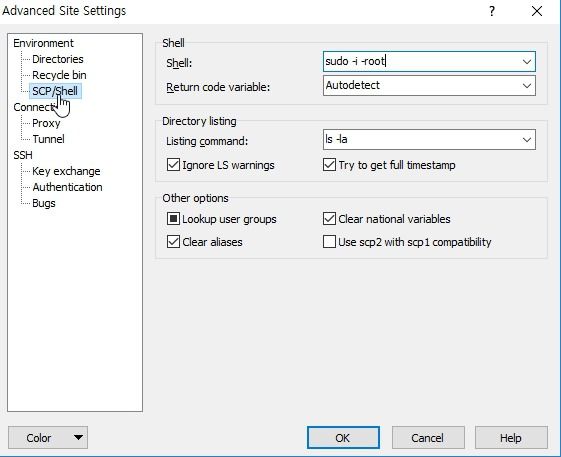Toggle Lookup user groups checkbox
561x457 pixels.
pyautogui.click(x=174, y=219)
